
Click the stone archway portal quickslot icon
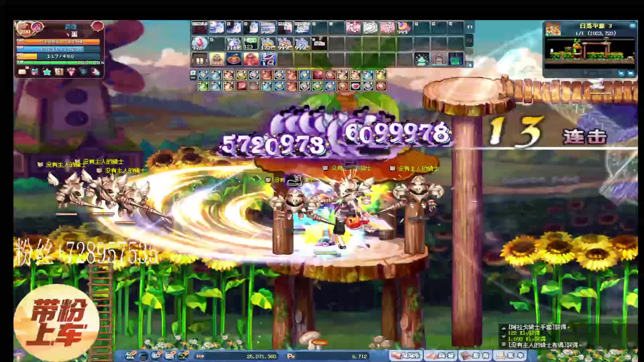[438, 59]
